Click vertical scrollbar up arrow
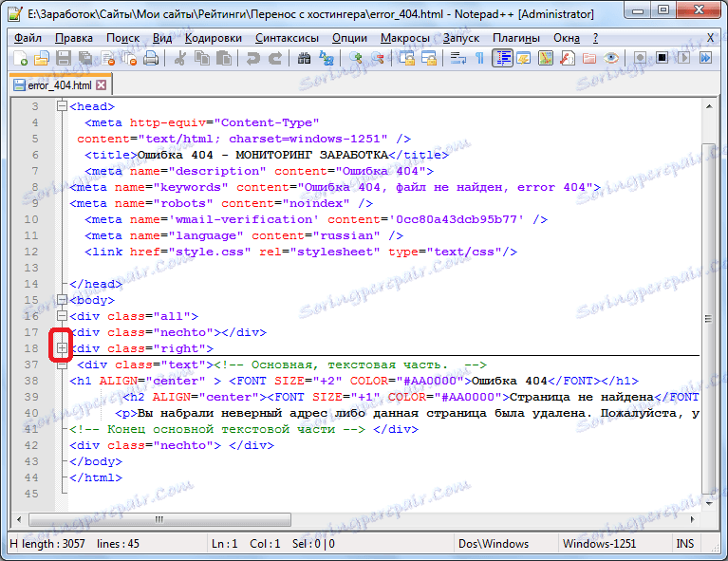The image size is (728, 561). tap(709, 106)
